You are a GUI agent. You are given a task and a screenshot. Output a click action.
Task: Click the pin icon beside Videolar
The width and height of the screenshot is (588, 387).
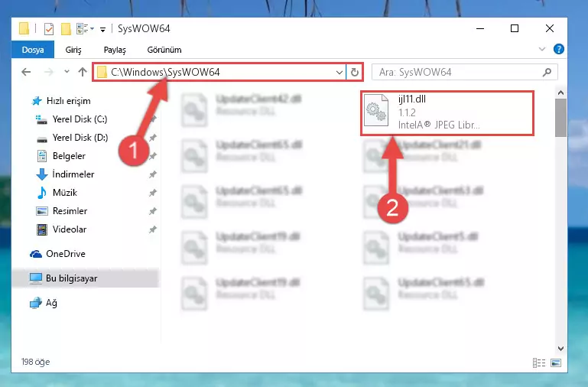[x=153, y=229]
